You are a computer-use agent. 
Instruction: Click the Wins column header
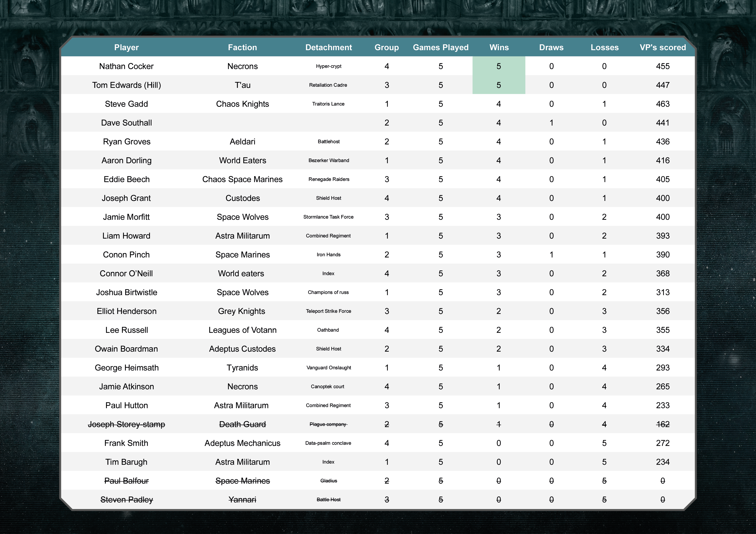point(499,47)
